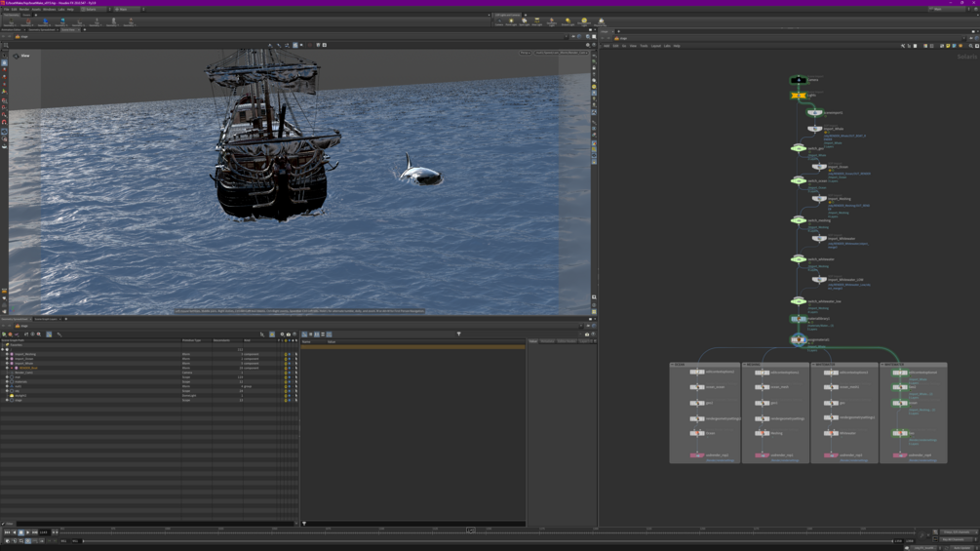Click the playback range slider below the timeline
Screen dimensions: 980x551
(x=488, y=541)
